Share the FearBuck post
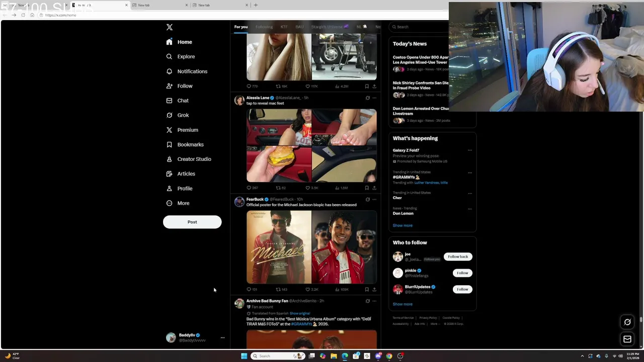This screenshot has height=362, width=644. point(374,289)
